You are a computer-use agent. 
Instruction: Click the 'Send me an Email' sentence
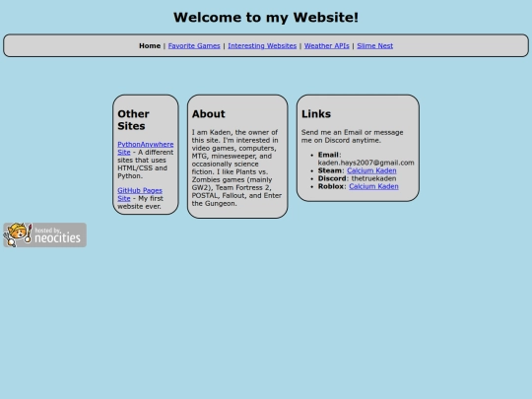pos(352,136)
